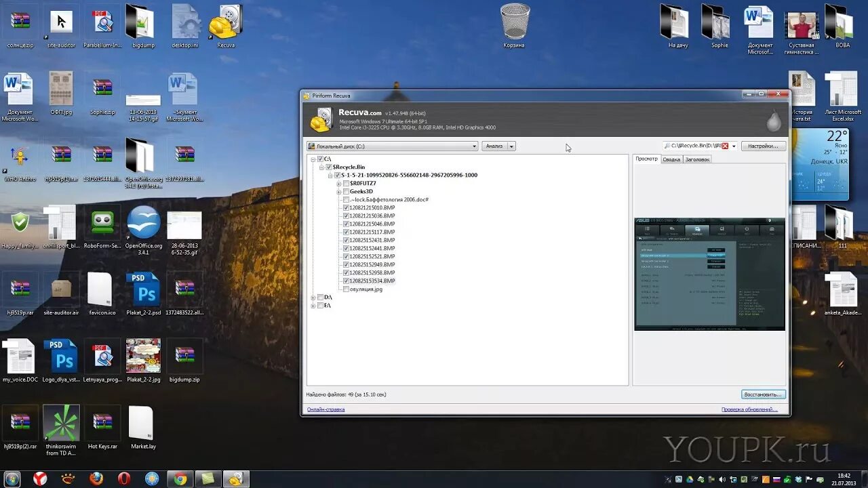Check the D:\ drive checkbox
Screen dimensions: 868x488
pos(320,297)
